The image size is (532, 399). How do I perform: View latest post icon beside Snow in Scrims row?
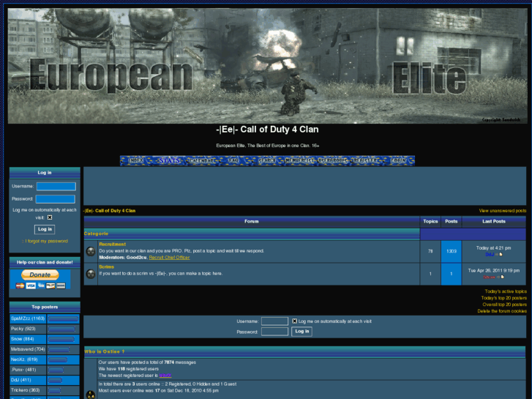(502, 277)
